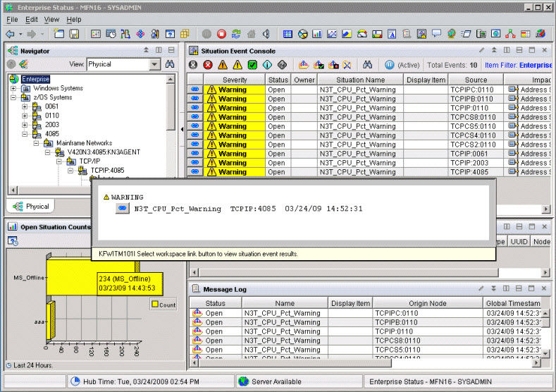The image size is (556, 392).
Task: Open the Help menu
Action: (74, 20)
